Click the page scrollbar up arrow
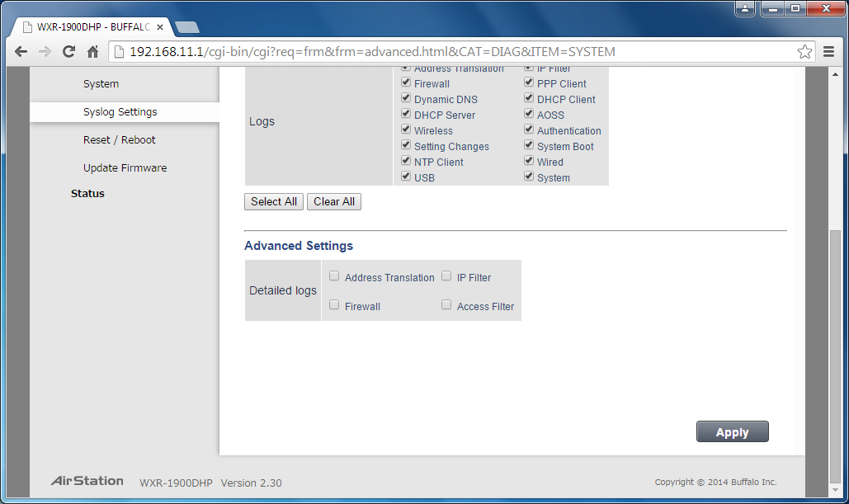The image size is (849, 504). [x=836, y=73]
